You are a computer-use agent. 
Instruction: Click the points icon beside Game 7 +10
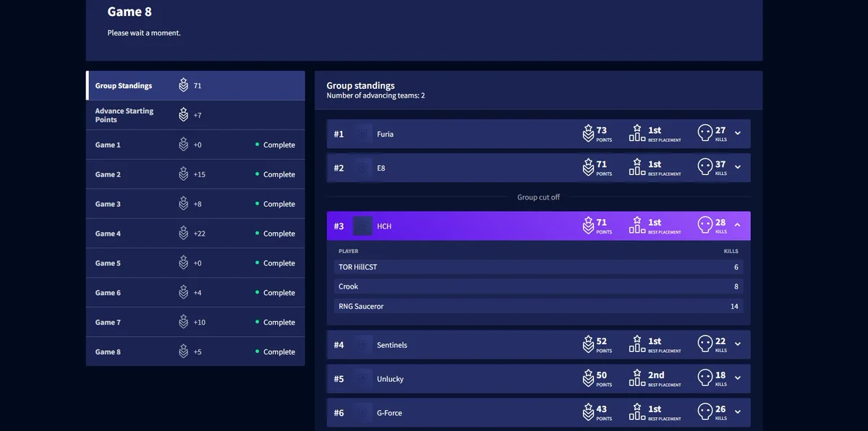pyautogui.click(x=184, y=323)
